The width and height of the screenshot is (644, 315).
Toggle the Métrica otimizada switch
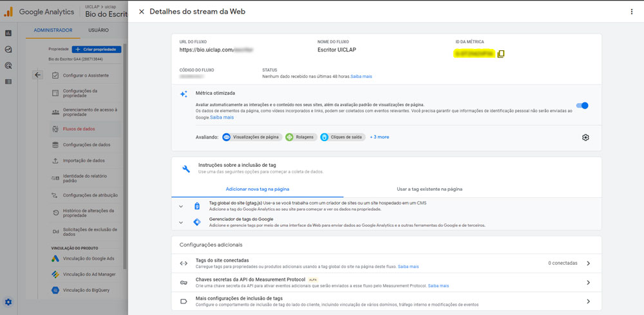click(x=582, y=106)
